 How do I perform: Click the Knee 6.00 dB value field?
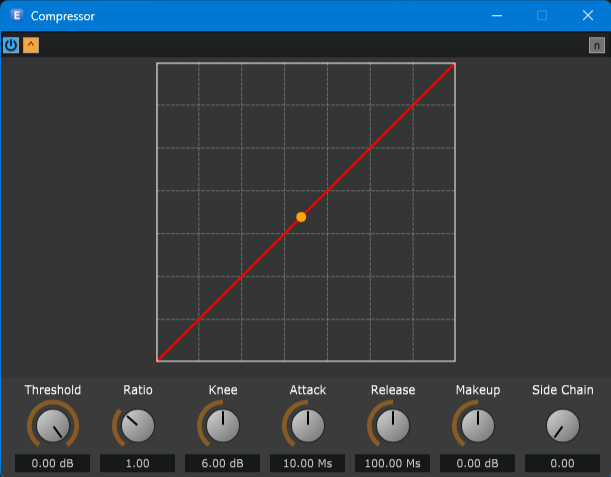(x=223, y=464)
